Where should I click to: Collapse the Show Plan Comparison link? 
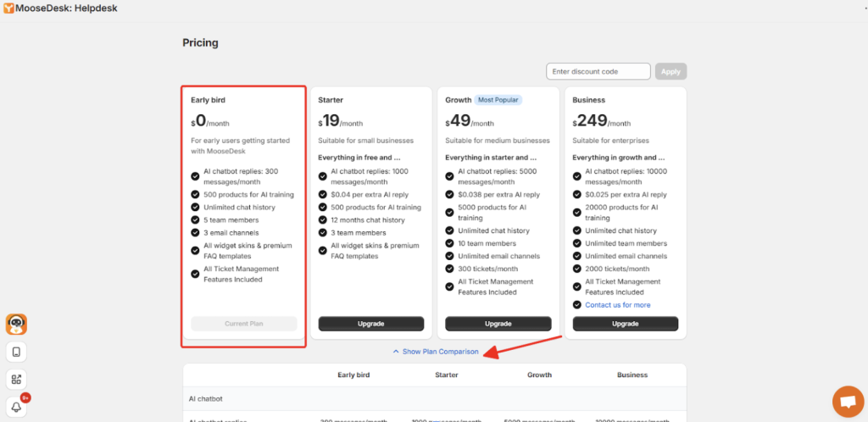pyautogui.click(x=440, y=352)
